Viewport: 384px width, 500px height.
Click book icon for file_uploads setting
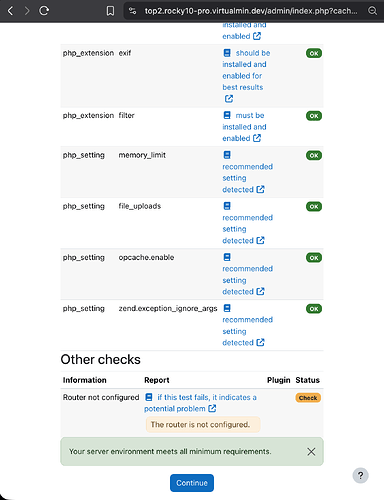tap(227, 206)
